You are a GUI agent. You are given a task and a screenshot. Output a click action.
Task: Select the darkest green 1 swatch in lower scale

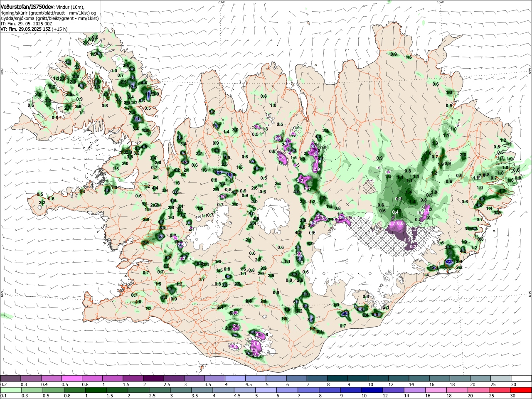[x=95, y=390]
